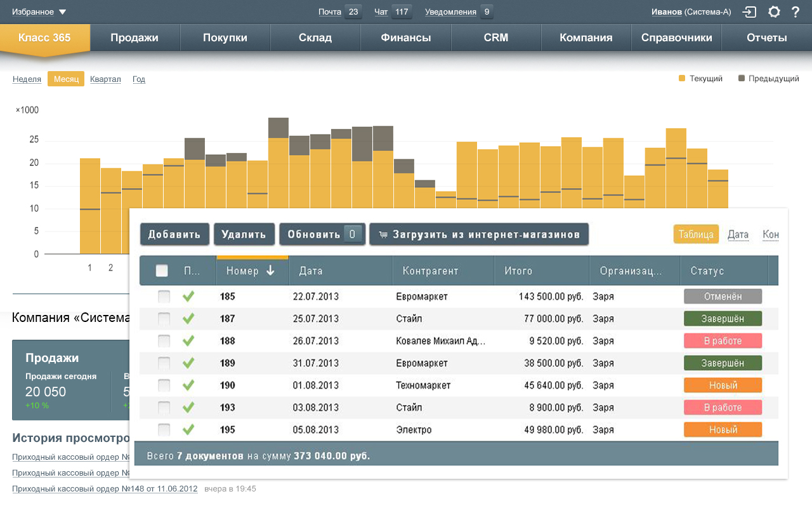Expand the Избранное dropdown
Image resolution: width=812 pixels, height=508 pixels.
39,12
